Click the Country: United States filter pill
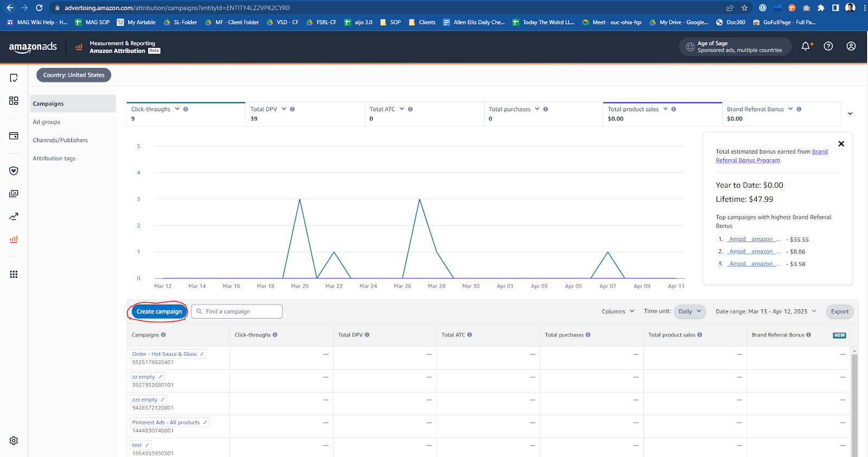868x457 pixels. tap(74, 75)
